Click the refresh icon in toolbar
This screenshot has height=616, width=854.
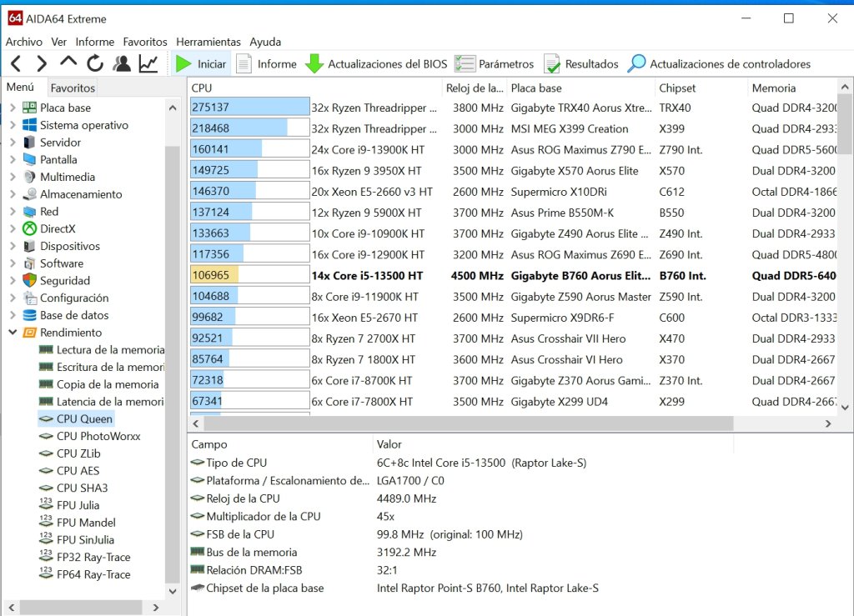pyautogui.click(x=95, y=63)
